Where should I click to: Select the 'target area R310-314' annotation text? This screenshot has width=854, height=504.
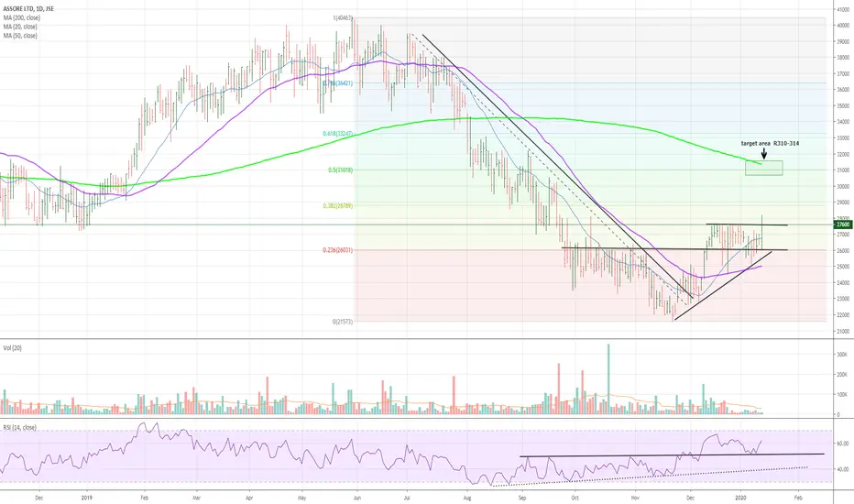click(x=770, y=143)
